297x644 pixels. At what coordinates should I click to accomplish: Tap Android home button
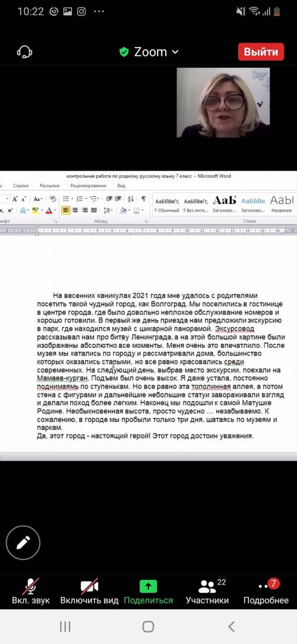(148, 626)
